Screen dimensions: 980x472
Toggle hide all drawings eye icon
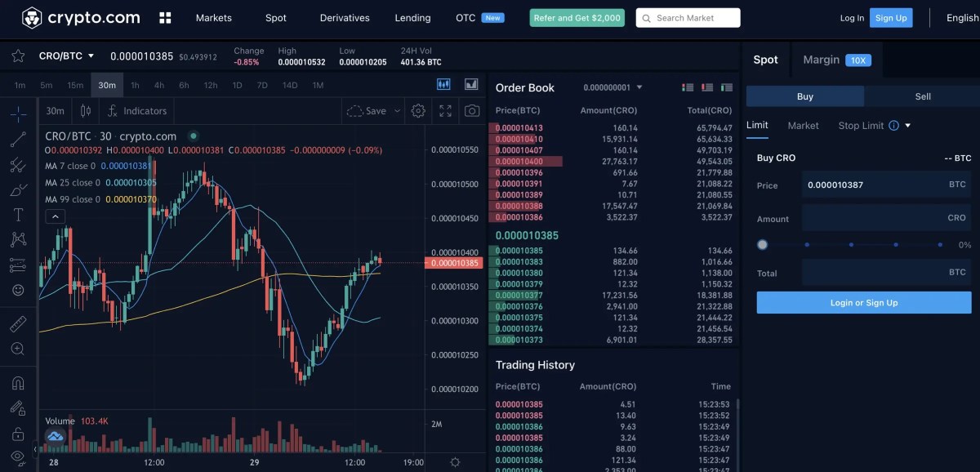18,456
